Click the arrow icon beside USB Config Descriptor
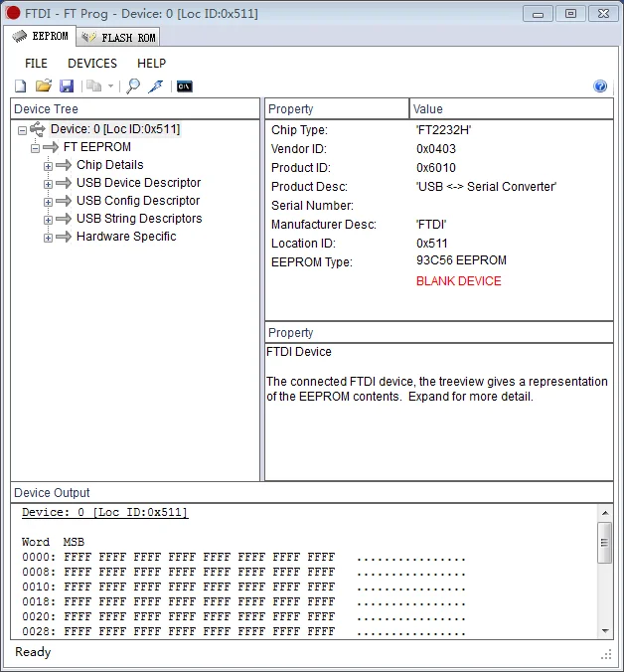 pyautogui.click(x=64, y=201)
